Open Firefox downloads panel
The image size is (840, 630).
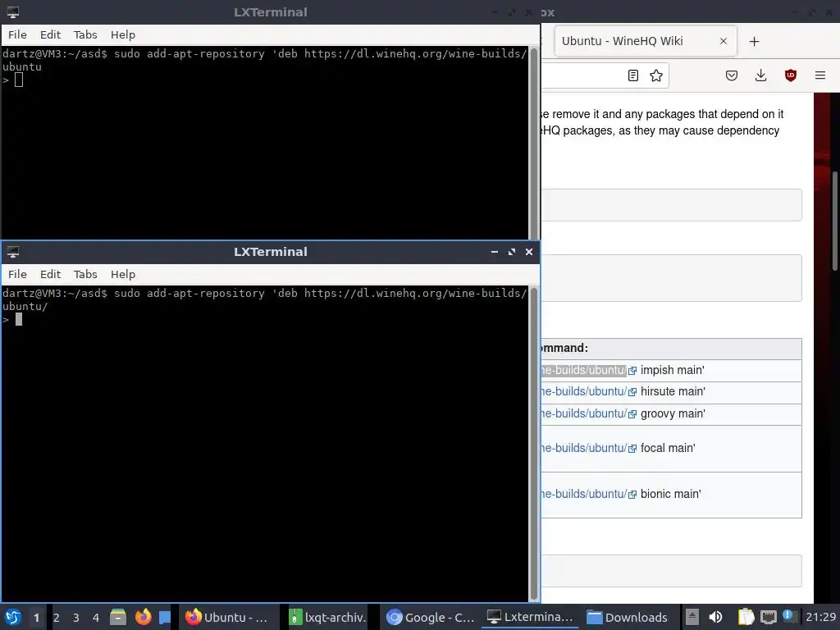pyautogui.click(x=760, y=75)
